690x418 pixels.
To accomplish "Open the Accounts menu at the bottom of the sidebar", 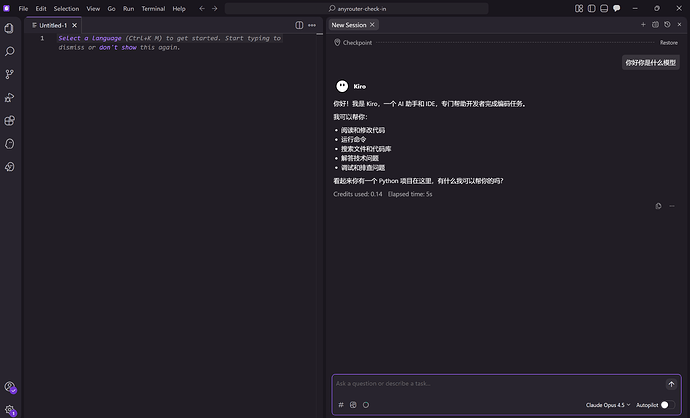I will 10,387.
